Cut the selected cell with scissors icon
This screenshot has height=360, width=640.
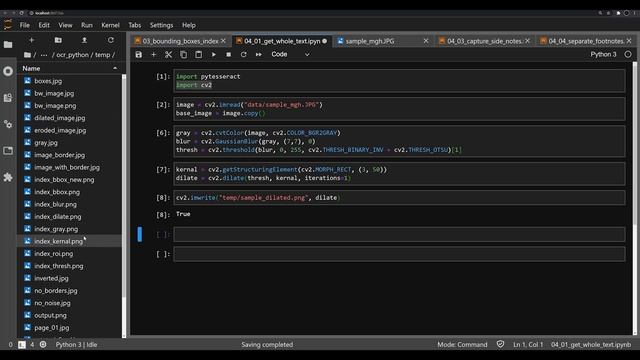pyautogui.click(x=168, y=54)
